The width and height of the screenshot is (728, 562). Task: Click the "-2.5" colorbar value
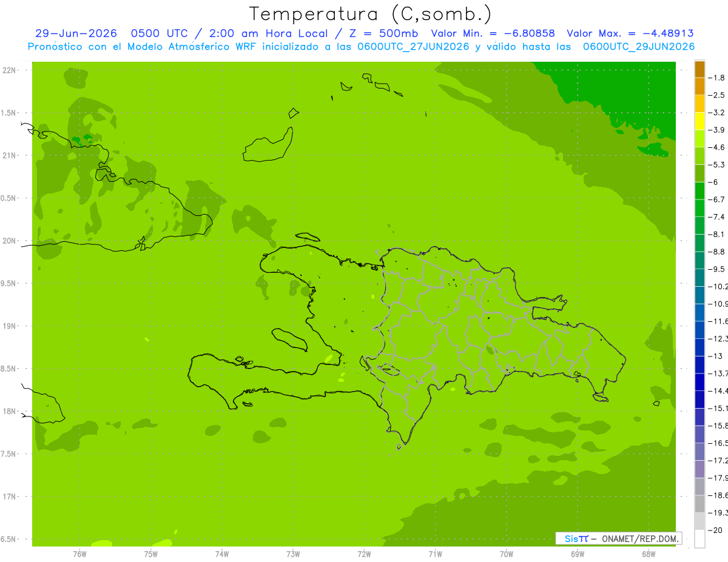(x=717, y=95)
